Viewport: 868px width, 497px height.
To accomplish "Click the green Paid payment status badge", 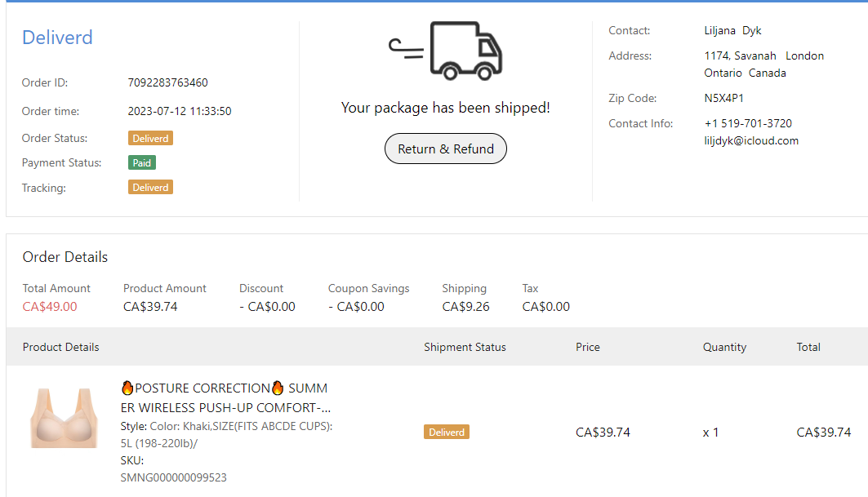I will (x=142, y=163).
